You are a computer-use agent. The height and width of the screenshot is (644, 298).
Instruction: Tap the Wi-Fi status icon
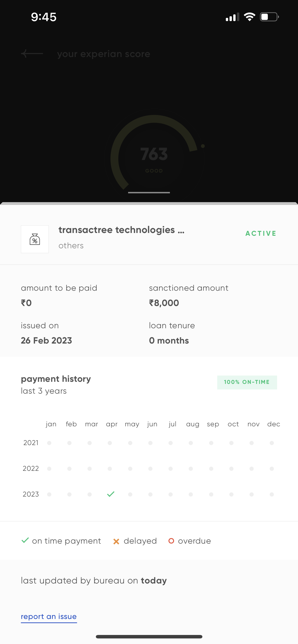click(x=249, y=17)
